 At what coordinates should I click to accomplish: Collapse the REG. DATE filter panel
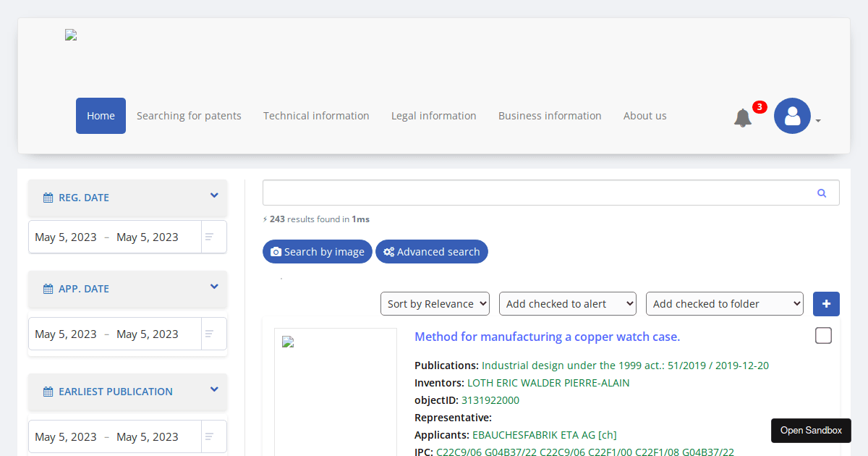[214, 195]
